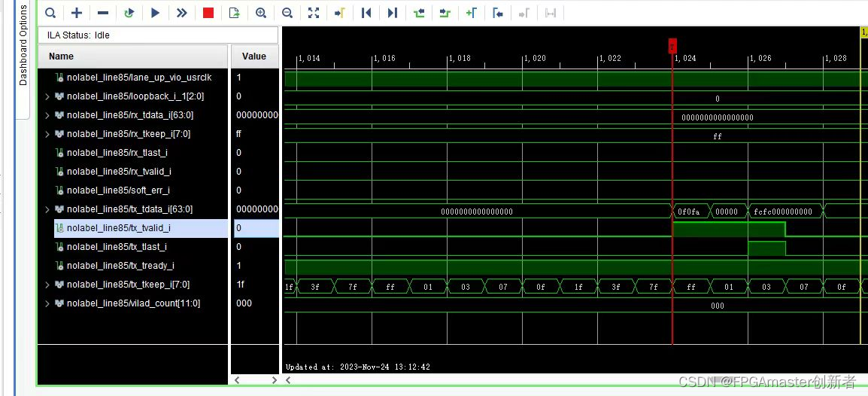Go to the next marker (greyed)

coord(524,13)
